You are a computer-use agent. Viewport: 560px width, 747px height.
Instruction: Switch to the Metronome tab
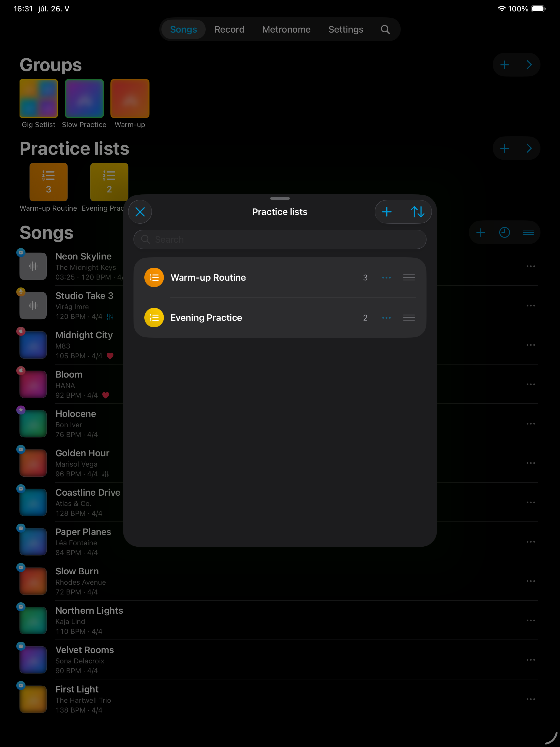point(286,29)
